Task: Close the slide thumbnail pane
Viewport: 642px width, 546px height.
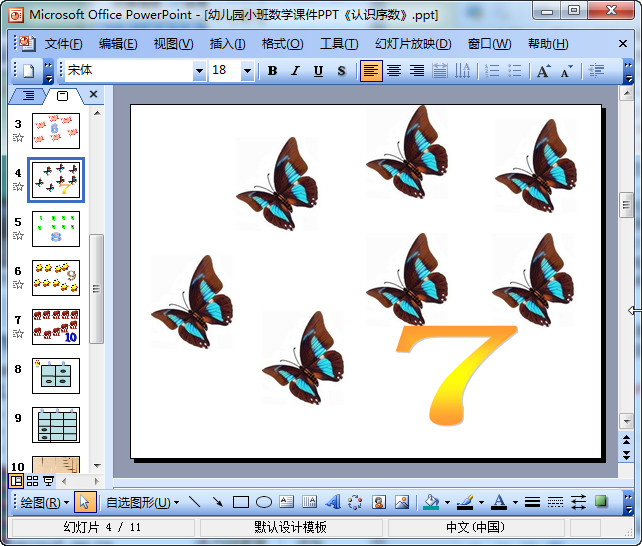Action: 93,95
